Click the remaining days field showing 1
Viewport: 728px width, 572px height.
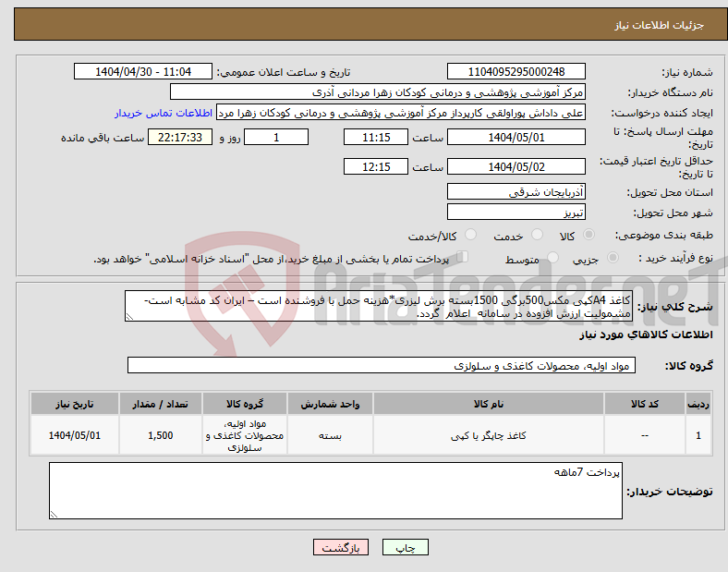[x=276, y=138]
